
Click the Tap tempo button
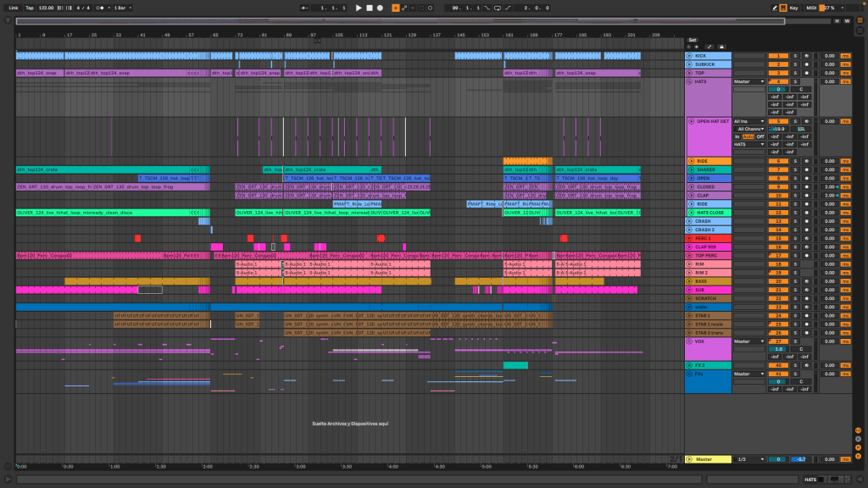[x=30, y=8]
